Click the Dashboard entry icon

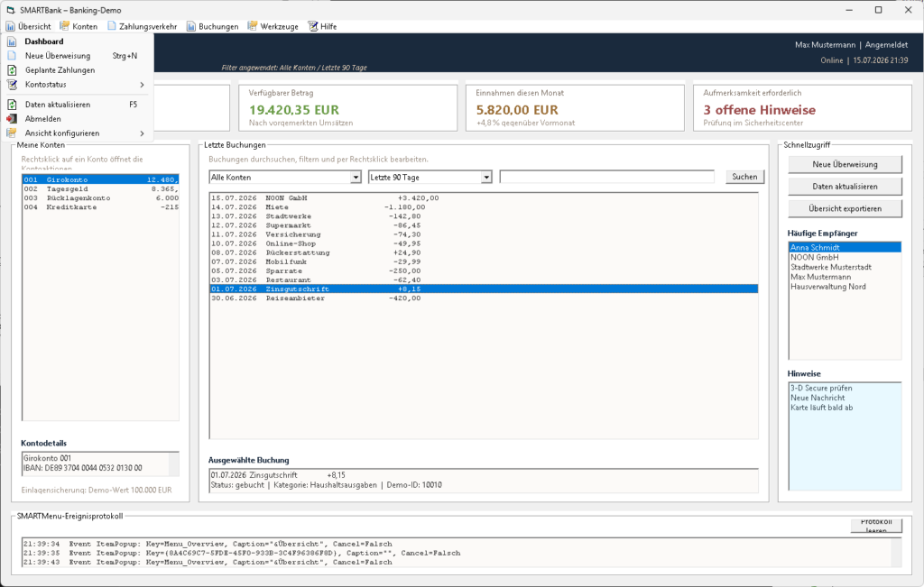coord(12,41)
